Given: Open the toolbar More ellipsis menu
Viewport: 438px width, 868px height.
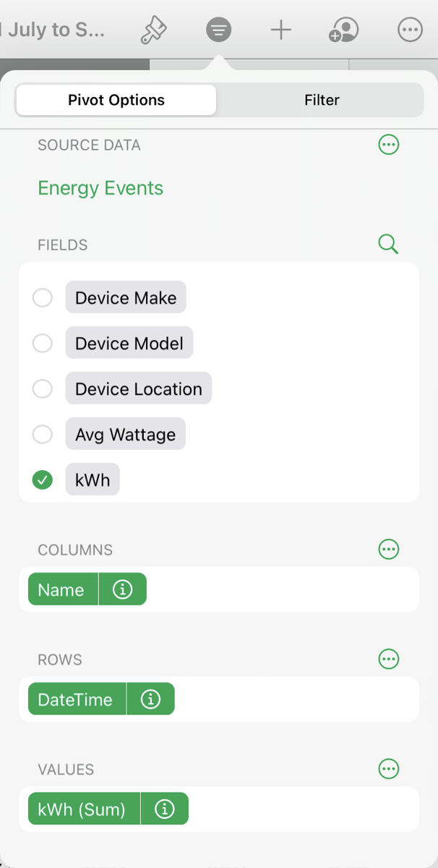Looking at the screenshot, I should (410, 30).
